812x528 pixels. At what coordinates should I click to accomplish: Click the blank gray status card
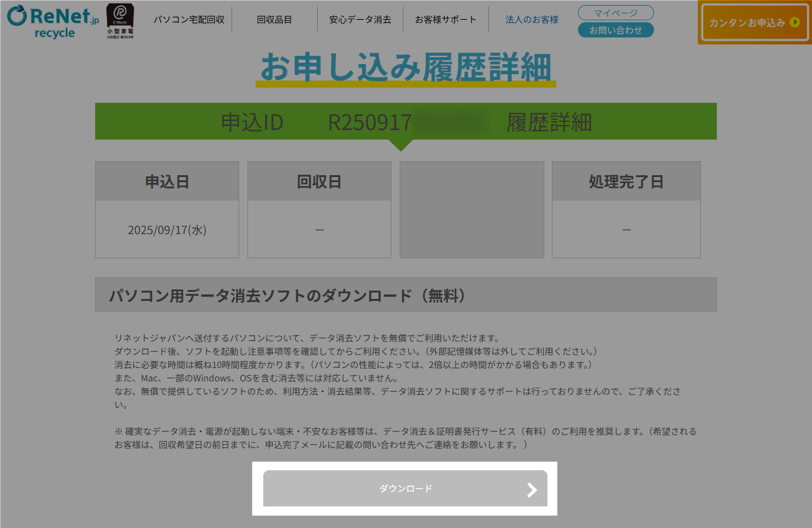tap(471, 210)
